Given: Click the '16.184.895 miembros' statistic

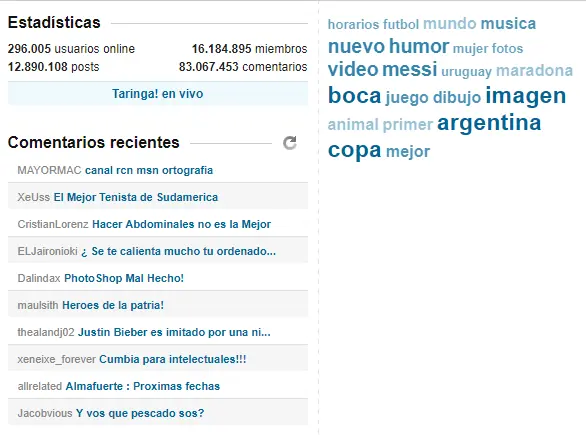Looking at the screenshot, I should (250, 49).
